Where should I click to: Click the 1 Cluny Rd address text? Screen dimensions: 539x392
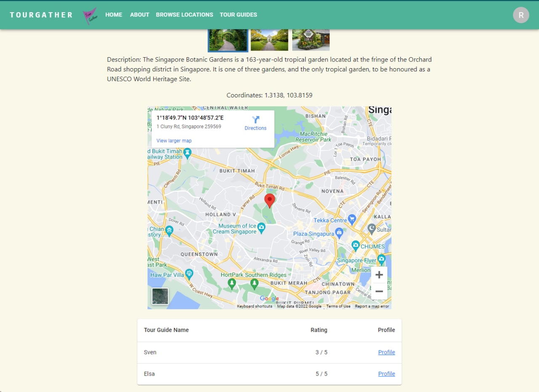coord(189,127)
